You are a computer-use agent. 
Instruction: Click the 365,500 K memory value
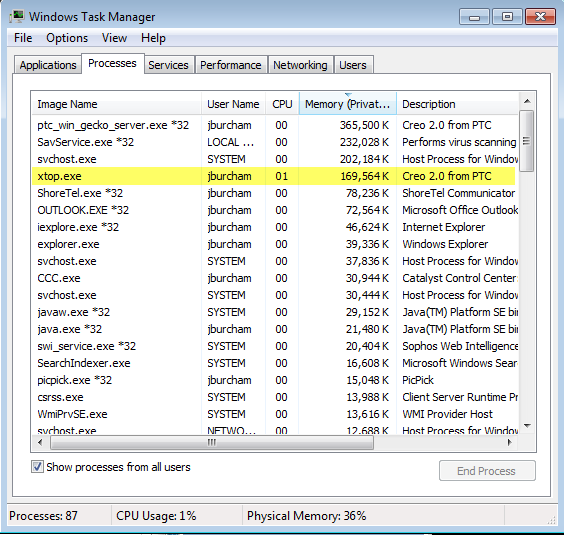364,125
